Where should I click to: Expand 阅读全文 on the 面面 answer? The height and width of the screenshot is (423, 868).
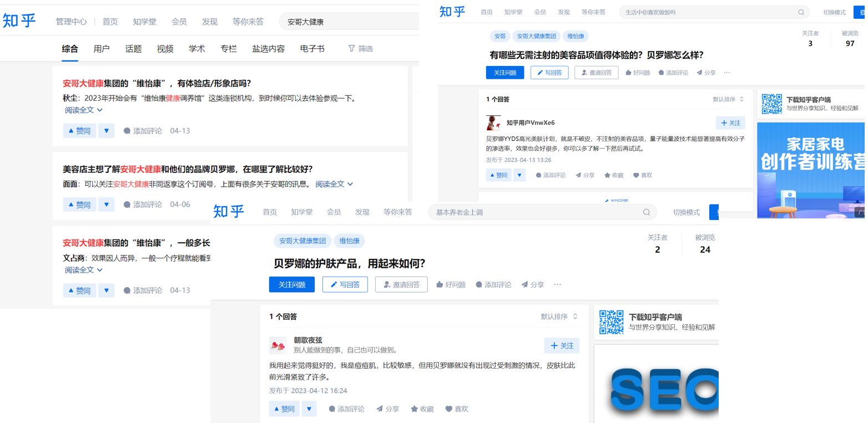(334, 184)
